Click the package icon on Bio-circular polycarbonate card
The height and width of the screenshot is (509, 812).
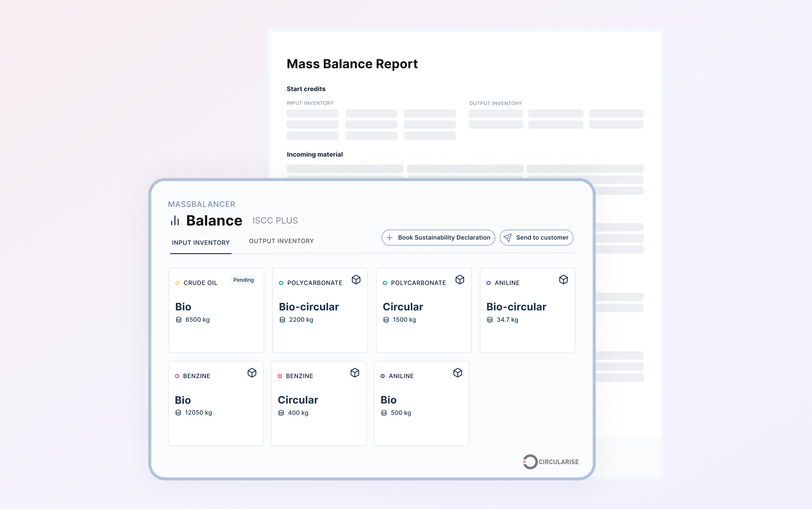[x=356, y=280]
